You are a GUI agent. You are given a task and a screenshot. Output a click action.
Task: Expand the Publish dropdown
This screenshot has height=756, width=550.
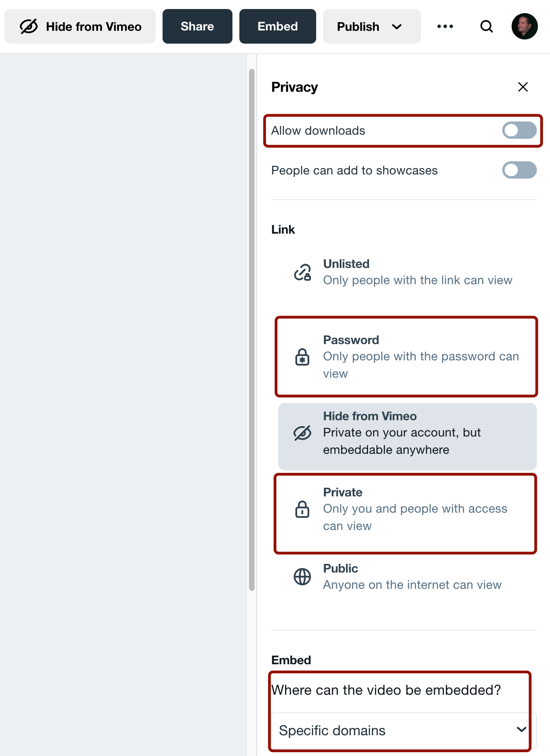(372, 26)
